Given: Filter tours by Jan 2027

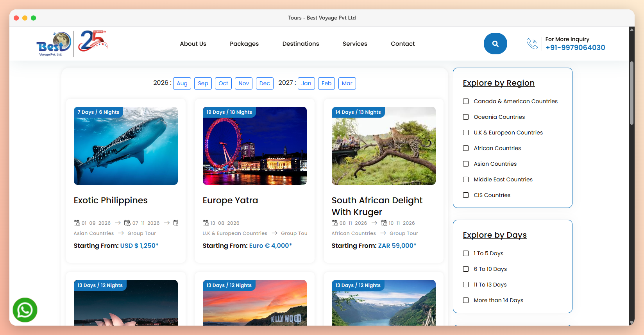Looking at the screenshot, I should [x=306, y=83].
